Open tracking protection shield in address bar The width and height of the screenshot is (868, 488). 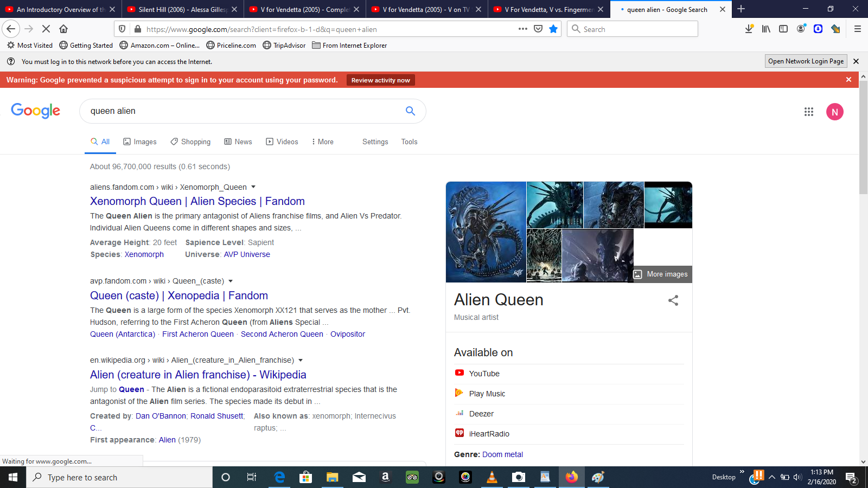(122, 29)
